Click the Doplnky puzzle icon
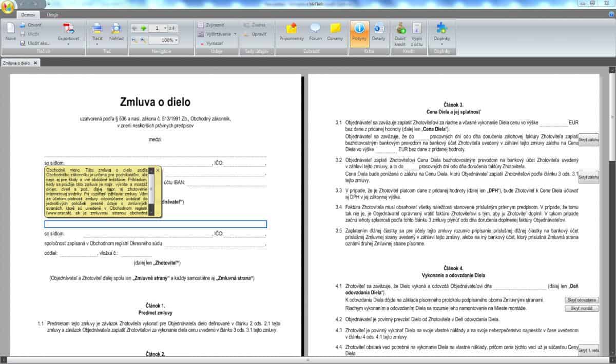 pyautogui.click(x=441, y=28)
